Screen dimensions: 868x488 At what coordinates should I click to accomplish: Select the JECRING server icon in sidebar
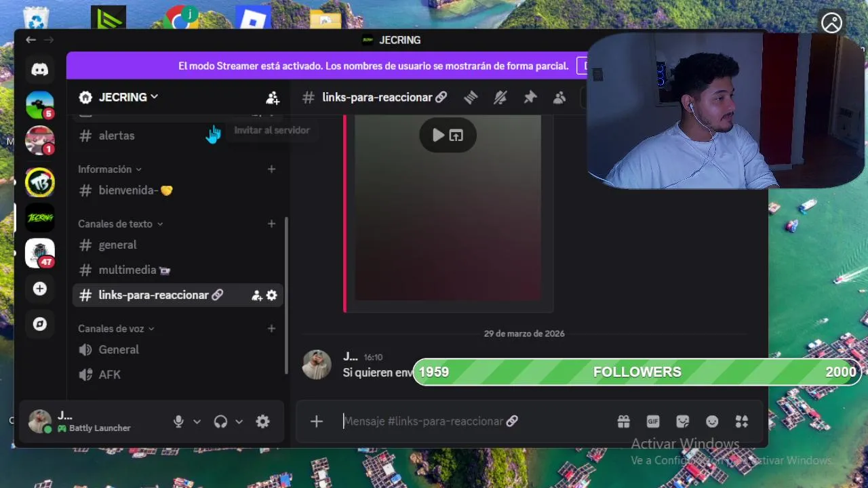point(39,218)
